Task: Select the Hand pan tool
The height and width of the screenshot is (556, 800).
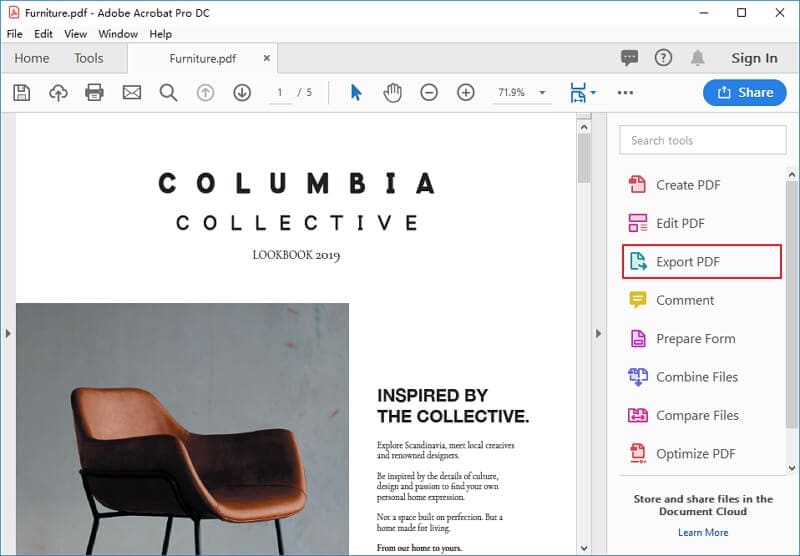Action: click(x=392, y=92)
